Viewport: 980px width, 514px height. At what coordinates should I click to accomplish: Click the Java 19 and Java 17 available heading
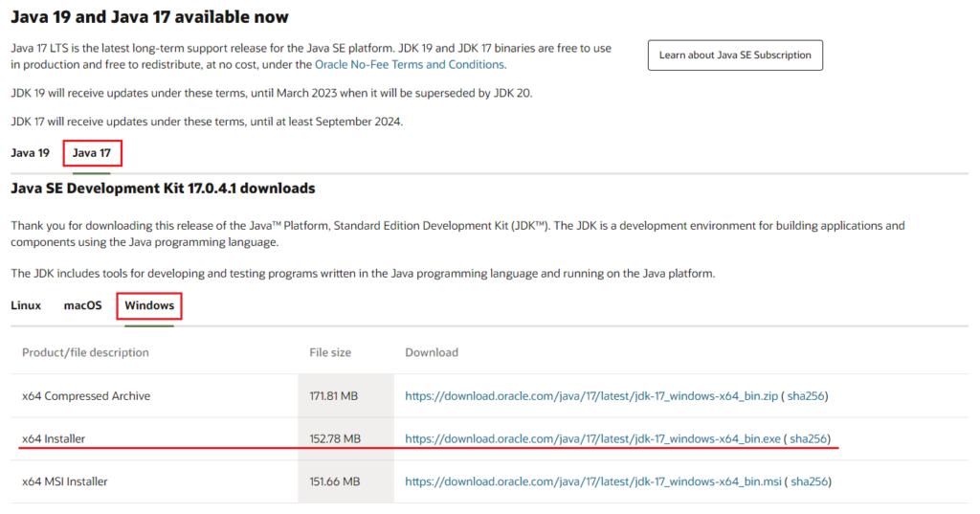click(x=149, y=17)
